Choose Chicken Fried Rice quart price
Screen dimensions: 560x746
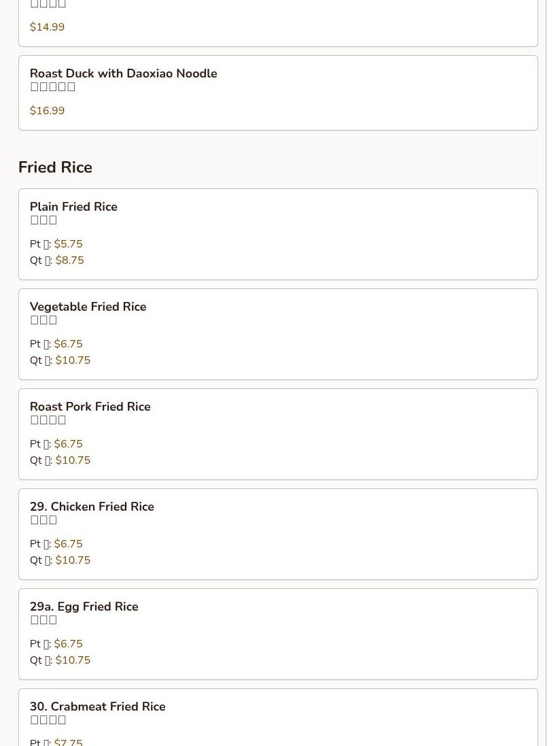[x=72, y=560]
